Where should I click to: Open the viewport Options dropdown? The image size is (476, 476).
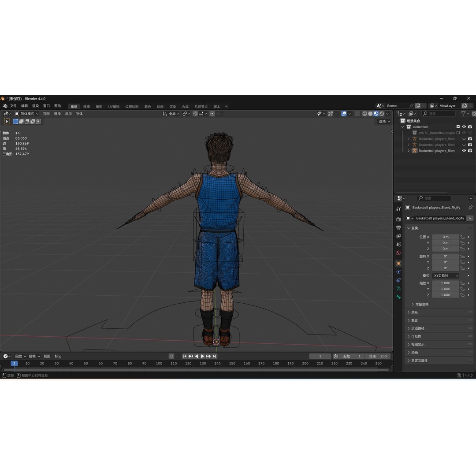point(384,122)
